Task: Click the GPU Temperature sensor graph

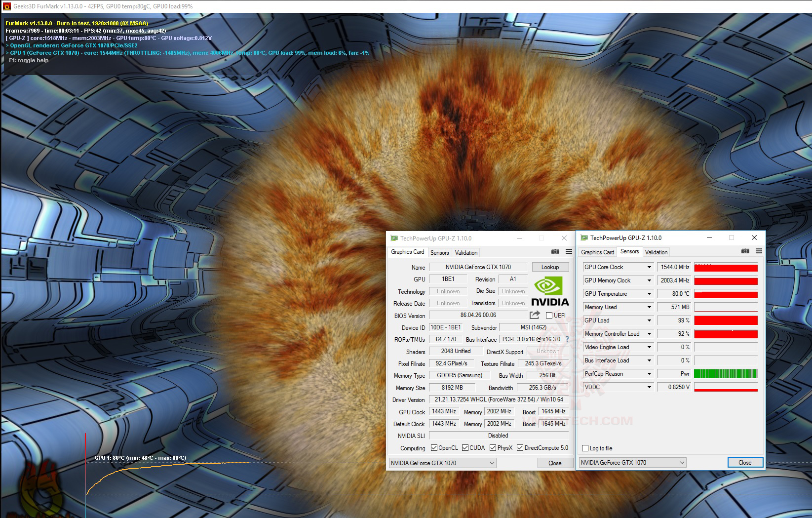Action: (726, 294)
